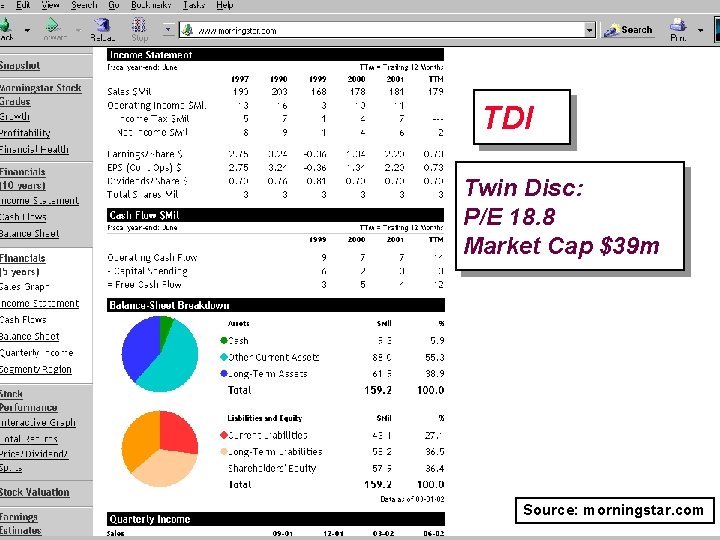Open the Quarterly Income sidebar item

[x=37, y=353]
